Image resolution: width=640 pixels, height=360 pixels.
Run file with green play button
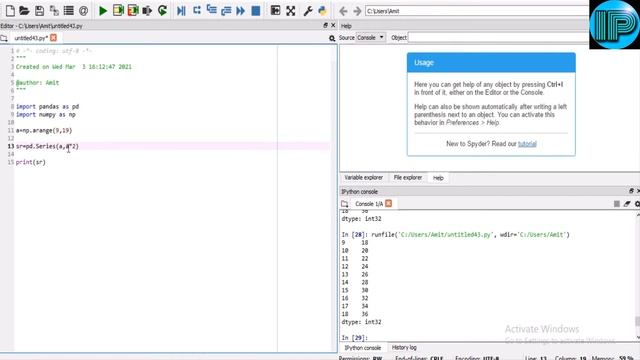click(x=103, y=11)
